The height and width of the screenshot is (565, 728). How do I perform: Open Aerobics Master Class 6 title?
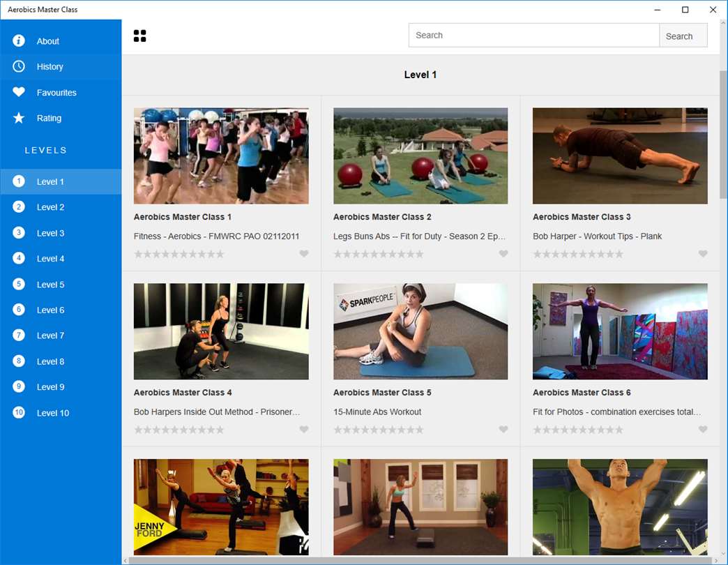click(x=582, y=392)
